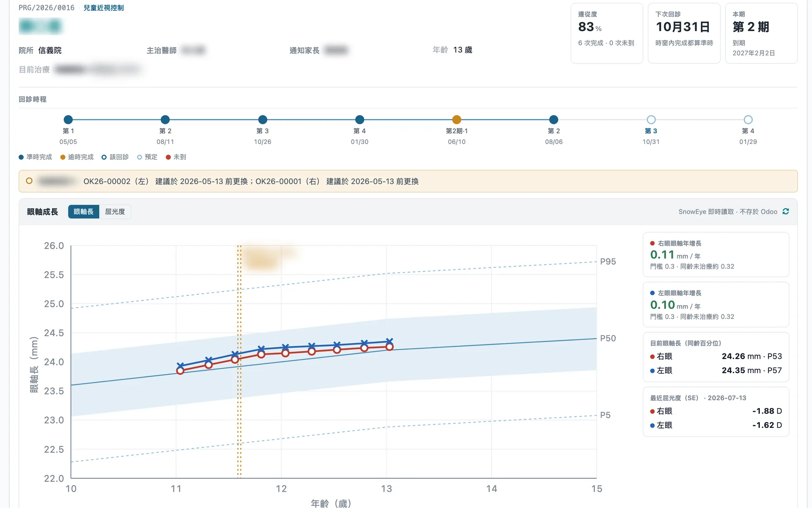Click the lens replacement warning circle icon
812x508 pixels.
pos(29,181)
